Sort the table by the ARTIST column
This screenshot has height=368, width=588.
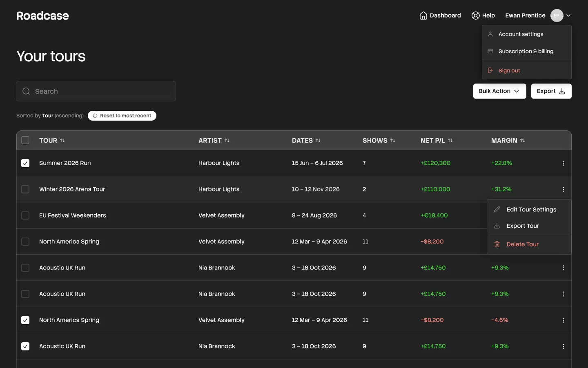[214, 140]
